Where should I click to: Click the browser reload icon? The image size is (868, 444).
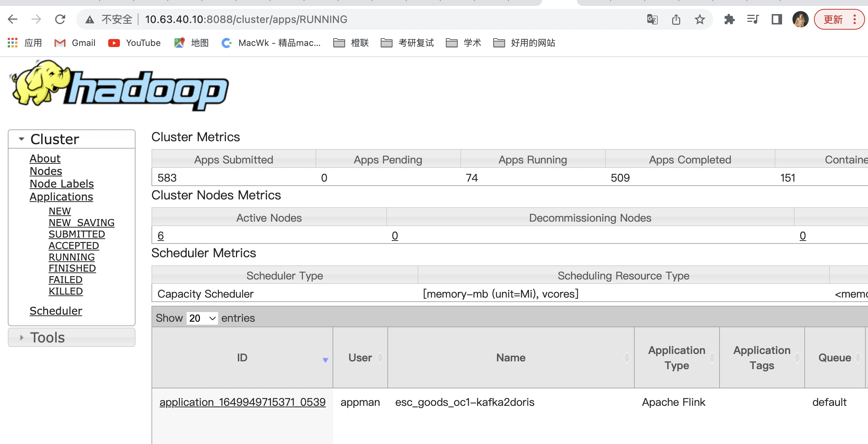click(x=60, y=19)
